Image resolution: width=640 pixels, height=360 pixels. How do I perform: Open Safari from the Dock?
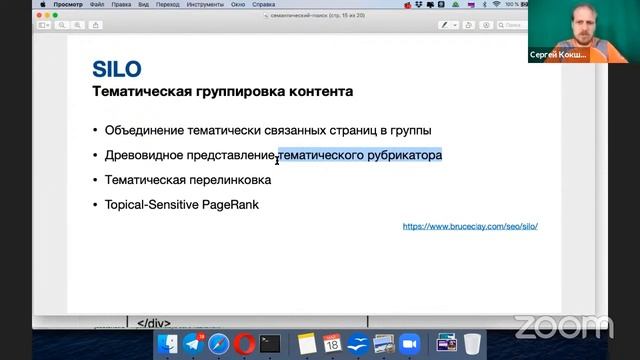click(219, 344)
